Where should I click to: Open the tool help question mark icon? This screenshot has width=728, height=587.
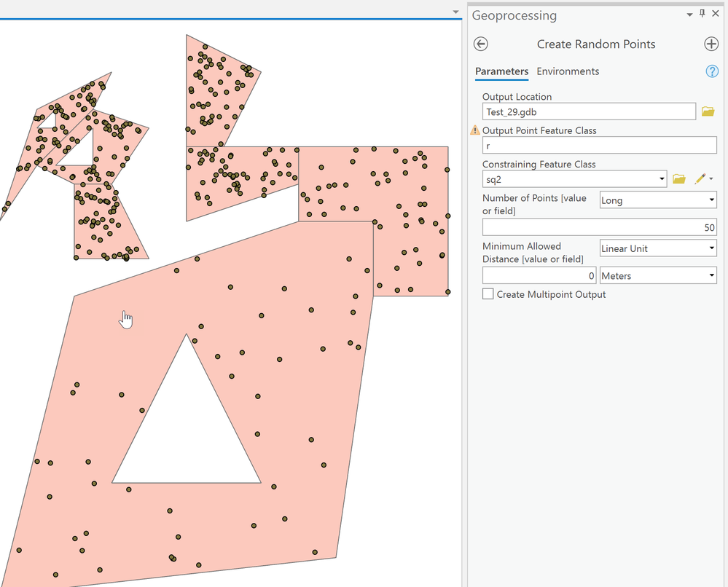pyautogui.click(x=712, y=71)
